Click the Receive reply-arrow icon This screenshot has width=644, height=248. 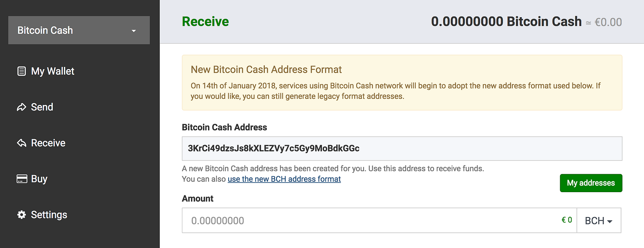(x=21, y=143)
